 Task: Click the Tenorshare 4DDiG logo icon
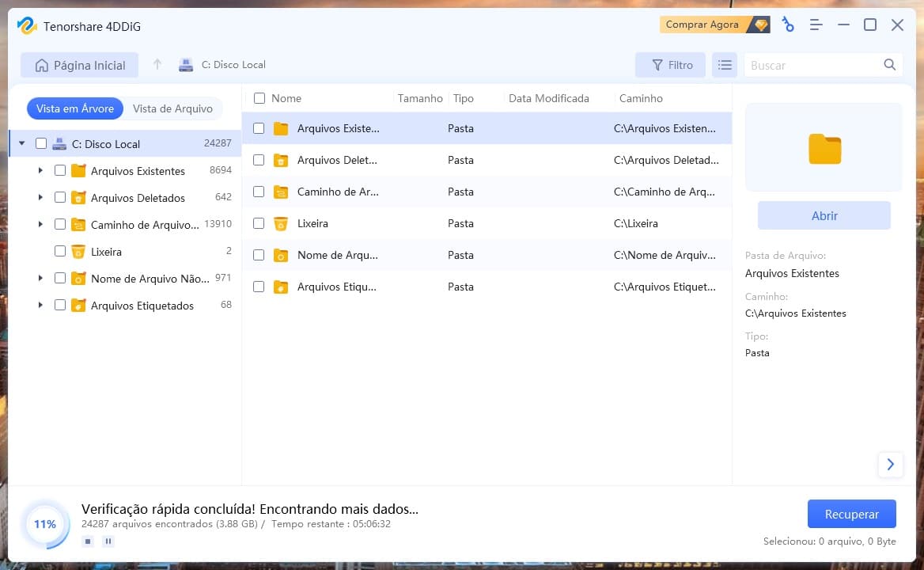[27, 25]
